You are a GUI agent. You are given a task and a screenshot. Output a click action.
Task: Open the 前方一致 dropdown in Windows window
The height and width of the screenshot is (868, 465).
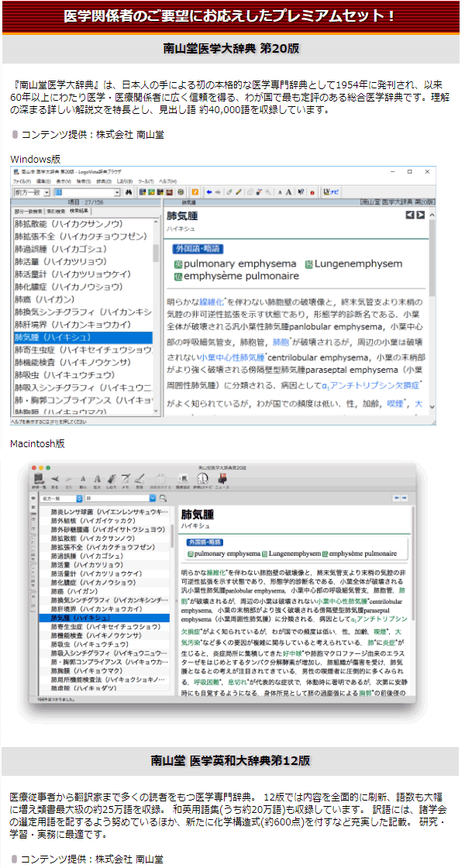(46, 192)
